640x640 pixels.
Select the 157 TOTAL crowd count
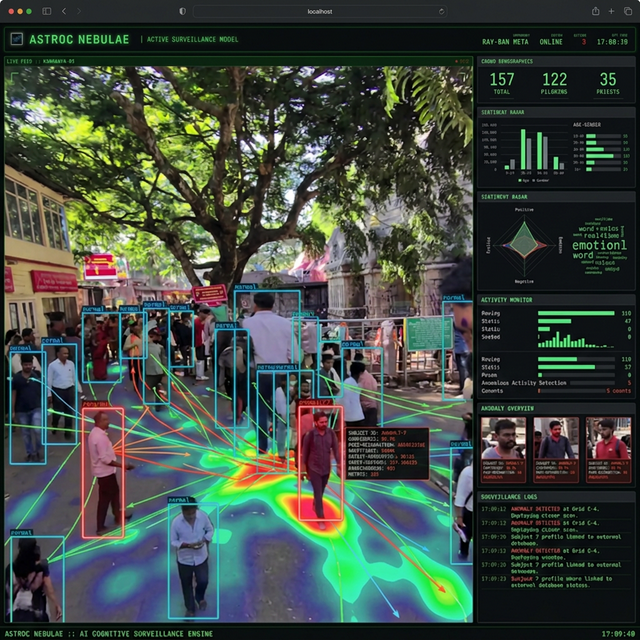(502, 83)
